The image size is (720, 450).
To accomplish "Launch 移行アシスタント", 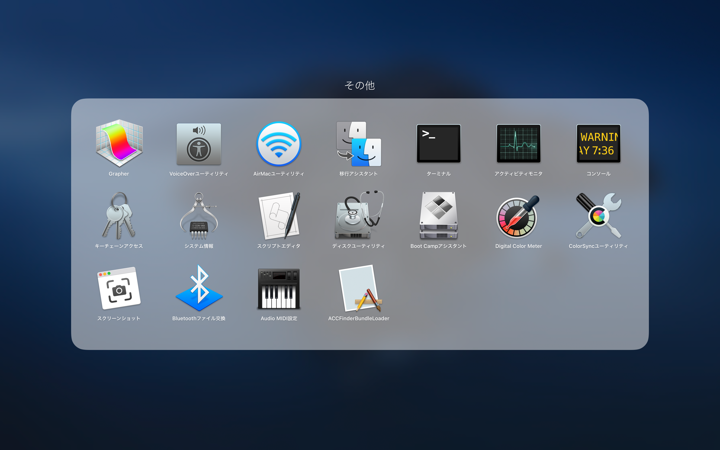I will (359, 144).
